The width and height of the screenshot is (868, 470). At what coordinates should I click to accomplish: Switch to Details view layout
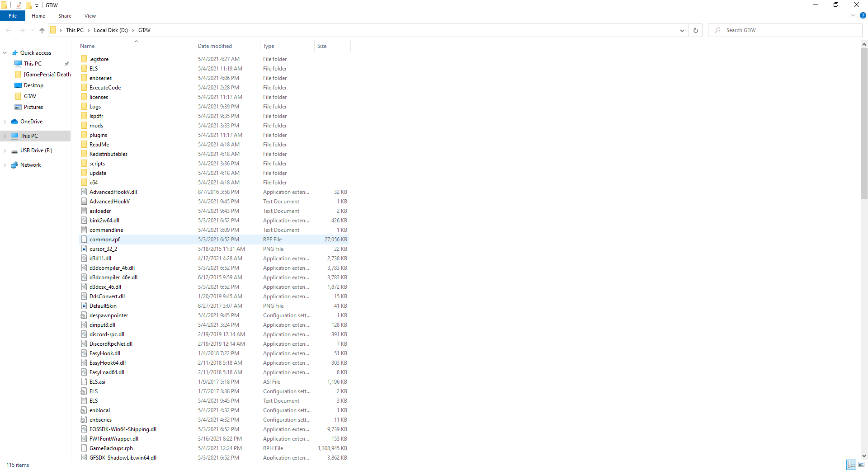[852, 465]
